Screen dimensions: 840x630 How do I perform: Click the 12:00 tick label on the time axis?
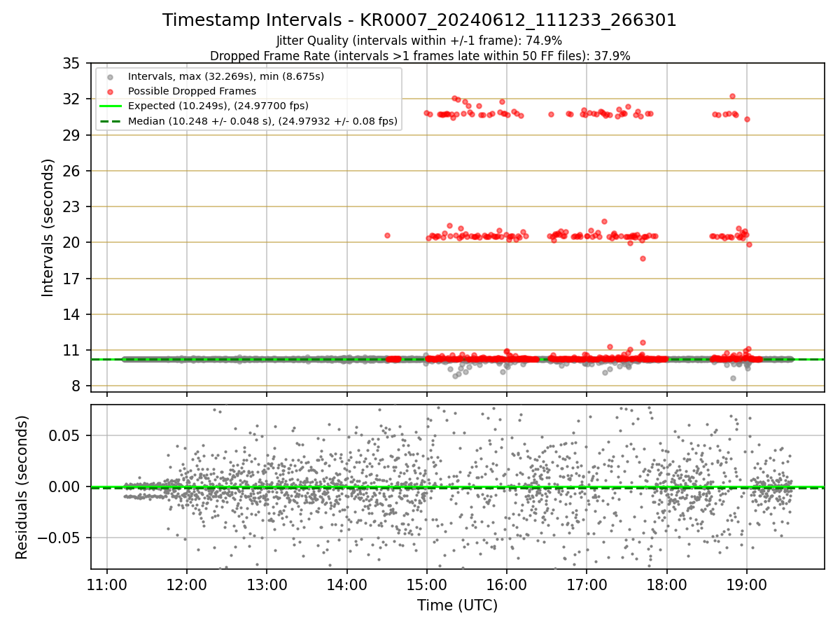187,584
